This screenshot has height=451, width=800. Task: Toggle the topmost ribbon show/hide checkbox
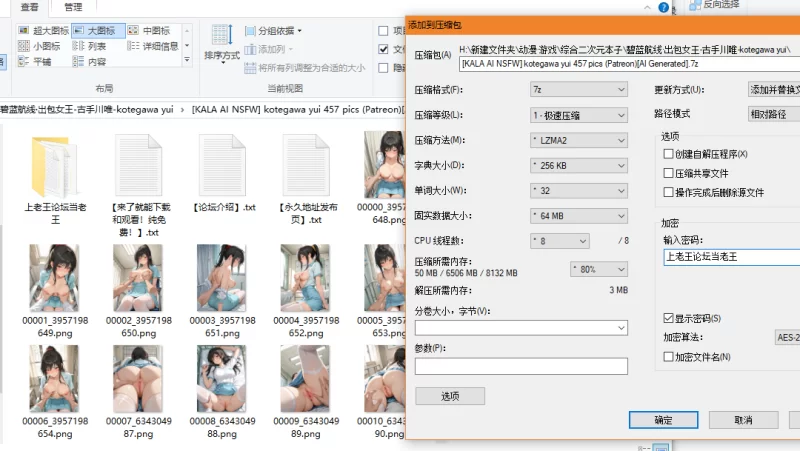click(383, 31)
